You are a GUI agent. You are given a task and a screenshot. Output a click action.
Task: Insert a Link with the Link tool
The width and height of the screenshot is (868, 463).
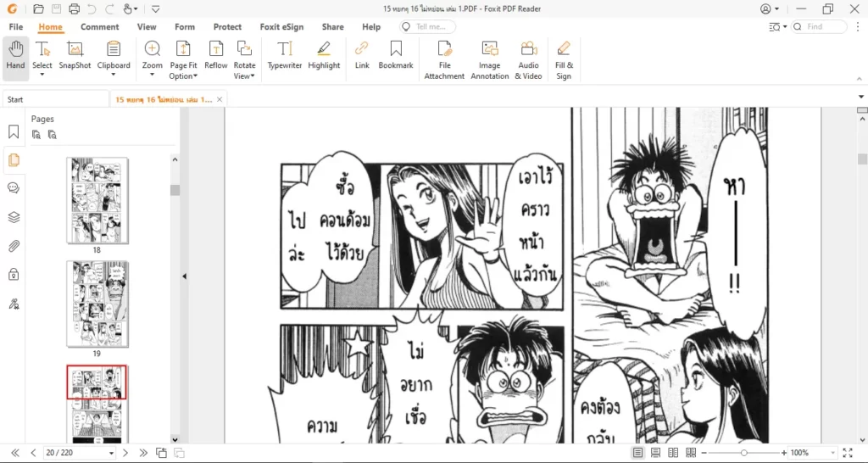[362, 55]
